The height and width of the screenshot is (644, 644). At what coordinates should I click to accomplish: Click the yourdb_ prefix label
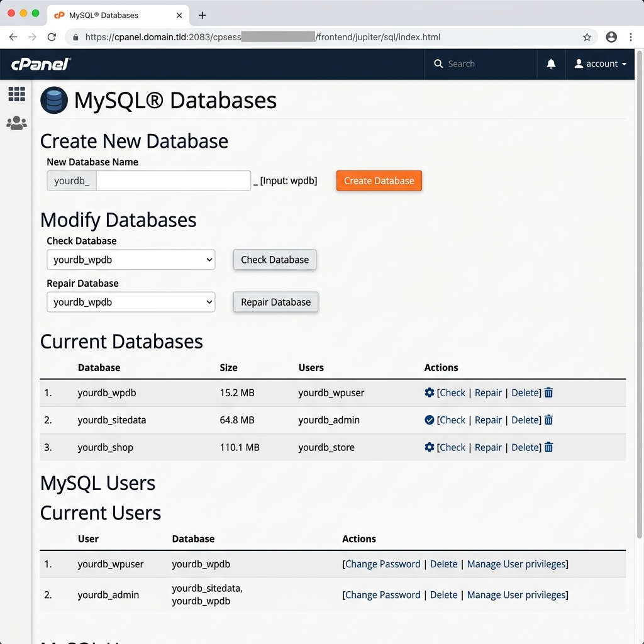pos(72,180)
